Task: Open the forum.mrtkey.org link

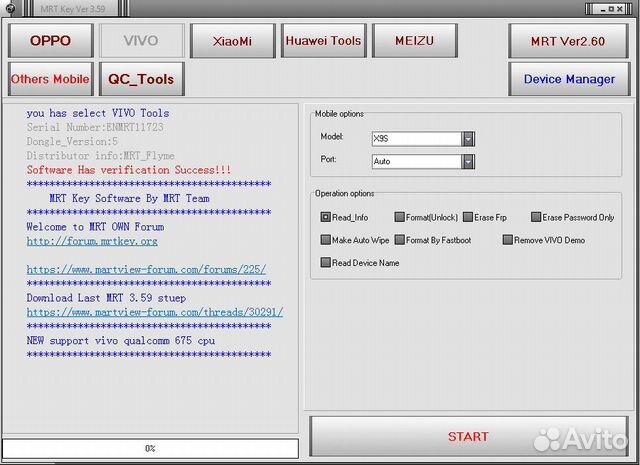Action: coord(92,241)
